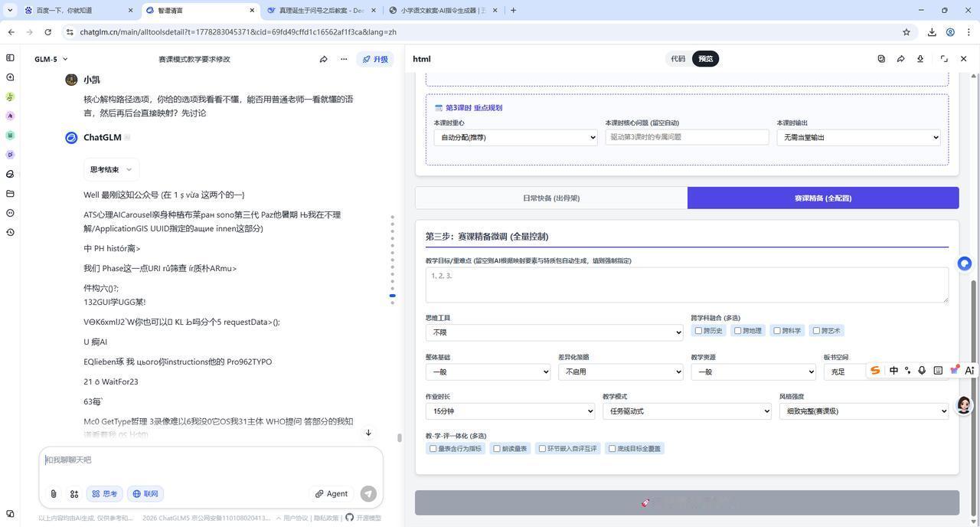Send the message with the paper-plane icon
980x527 pixels.
(368, 494)
